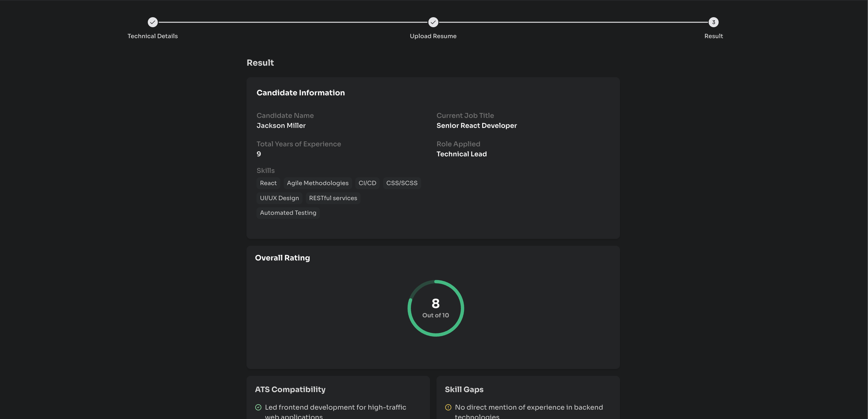Go to Technical Details step label
Screen dimensions: 868x419
coord(152,36)
